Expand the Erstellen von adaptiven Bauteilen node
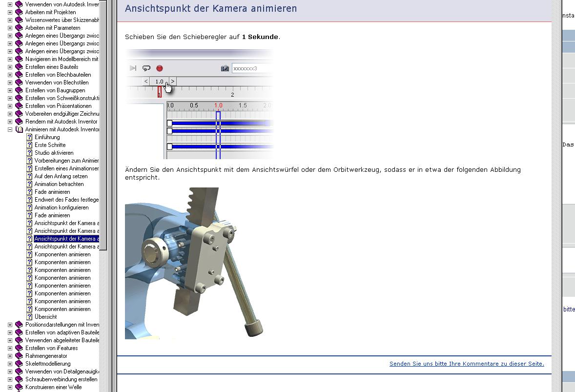Screen dimensions: 575x392 click(x=10, y=332)
